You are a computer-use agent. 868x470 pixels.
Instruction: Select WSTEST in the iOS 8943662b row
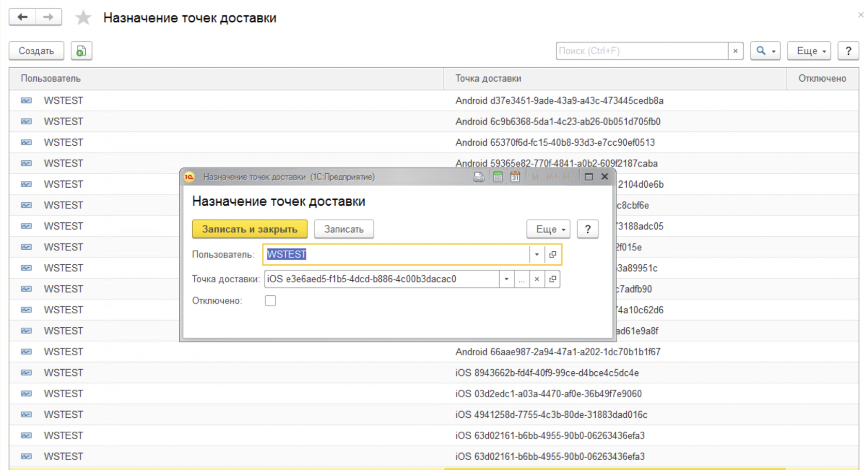pos(64,373)
